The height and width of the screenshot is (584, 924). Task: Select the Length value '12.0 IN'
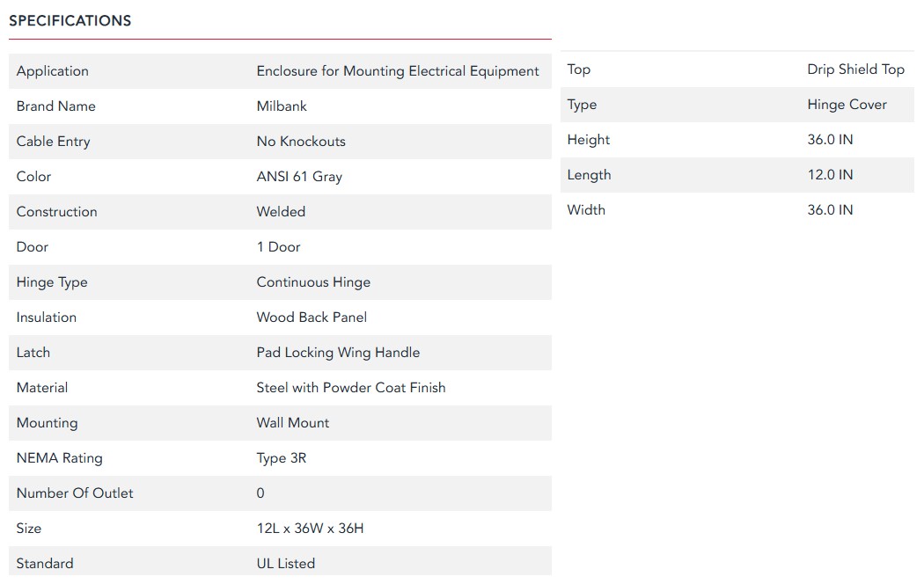tap(830, 175)
